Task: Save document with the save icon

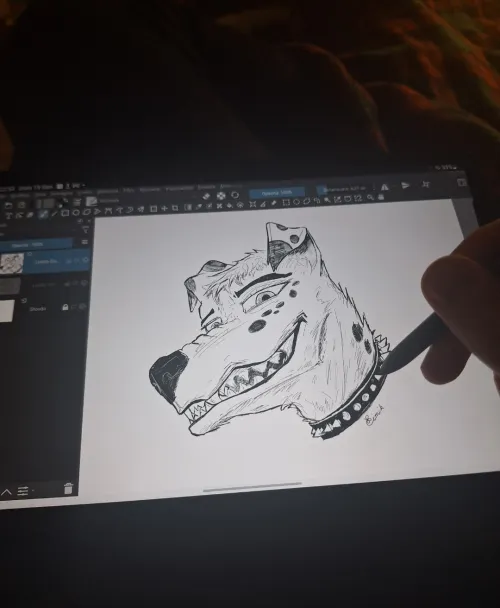Action: coord(21,204)
